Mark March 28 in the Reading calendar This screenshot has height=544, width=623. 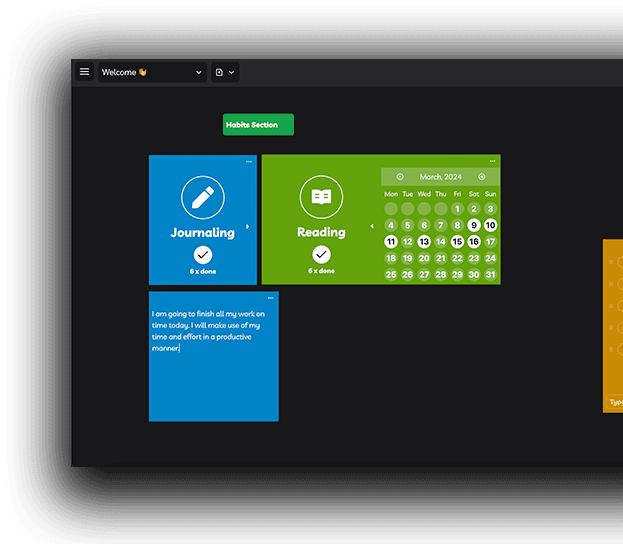441,275
